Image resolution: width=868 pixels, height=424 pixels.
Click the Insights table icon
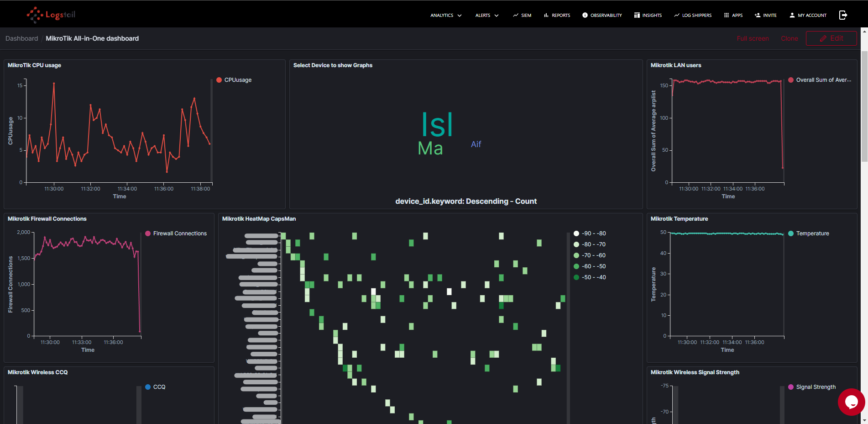tap(637, 15)
